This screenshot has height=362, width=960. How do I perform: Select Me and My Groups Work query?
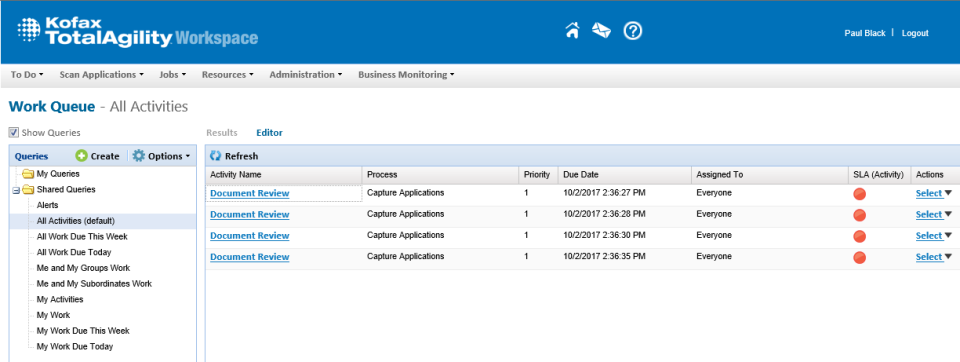click(x=83, y=268)
